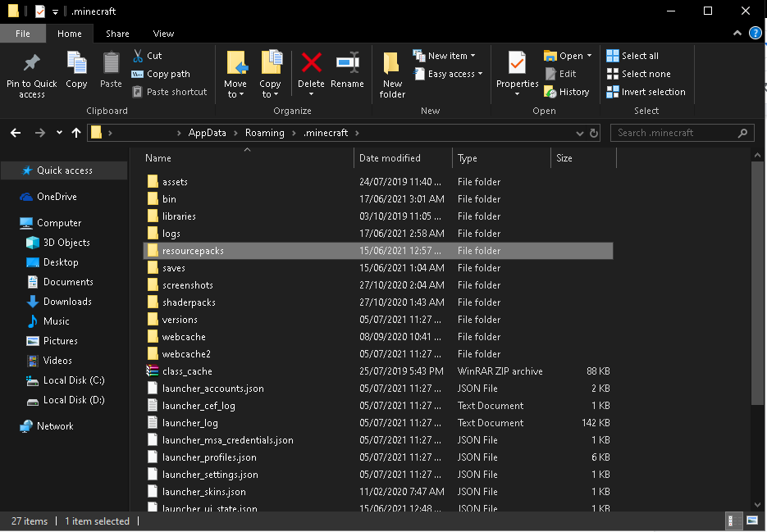Screen dimensions: 767x532
Task: Click Select all
Action: click(x=632, y=56)
